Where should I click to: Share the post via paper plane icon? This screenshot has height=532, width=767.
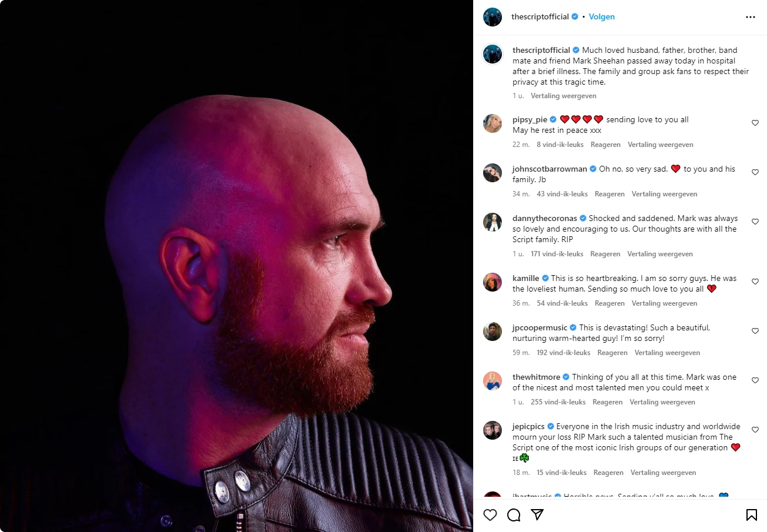tap(537, 515)
